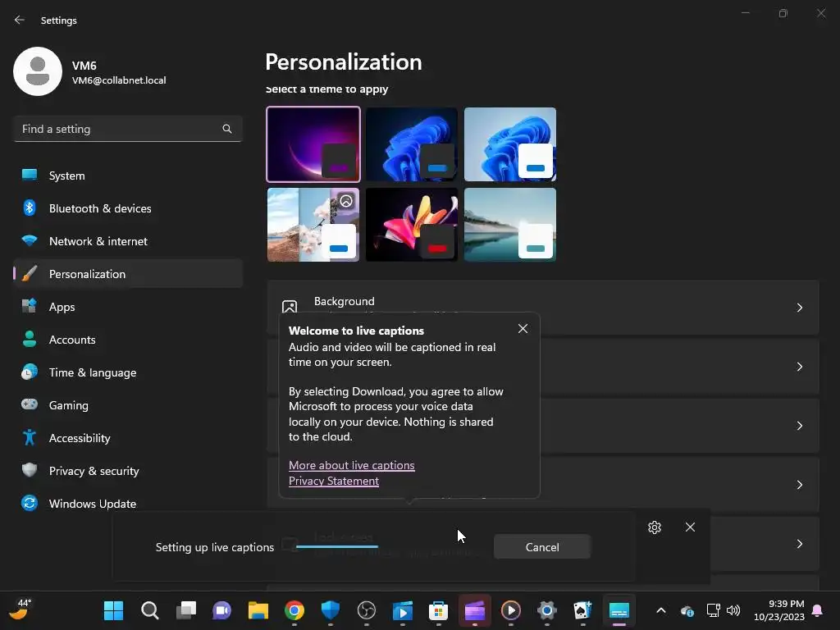The height and width of the screenshot is (630, 840).
Task: Open Task View on the taskbar
Action: pos(186,610)
